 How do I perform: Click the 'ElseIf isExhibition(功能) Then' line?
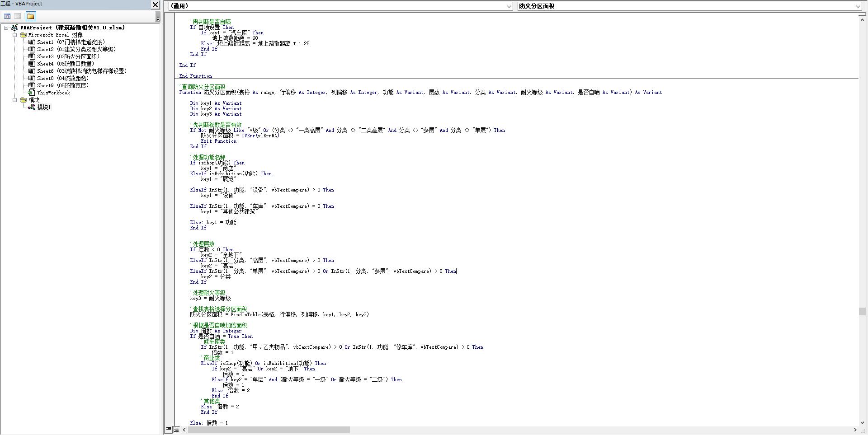(x=231, y=173)
